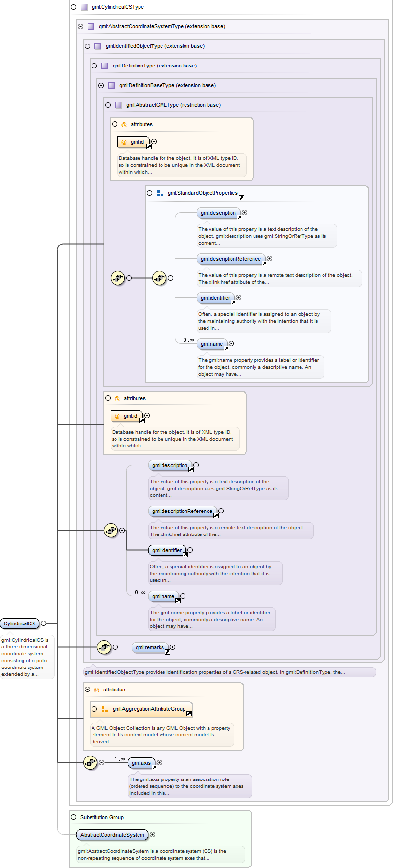The width and height of the screenshot is (393, 868).
Task: Expand the gml:axis element with plus
Action: coord(159,762)
